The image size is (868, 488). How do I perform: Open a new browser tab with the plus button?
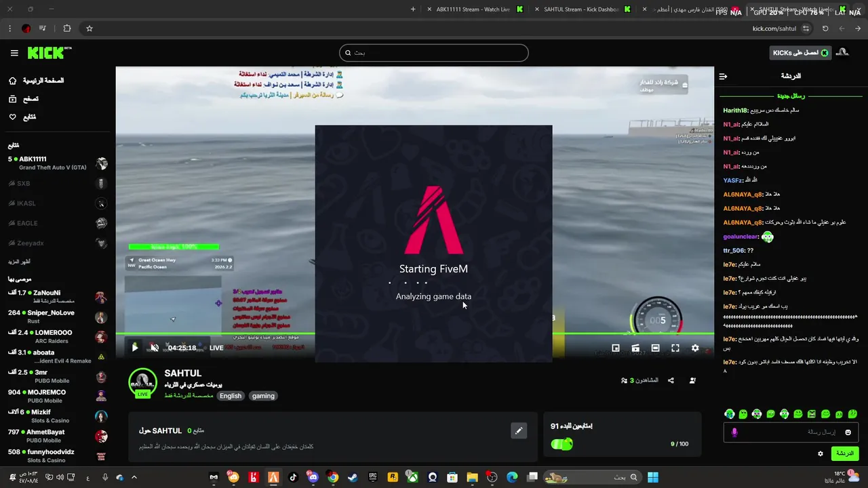point(413,9)
